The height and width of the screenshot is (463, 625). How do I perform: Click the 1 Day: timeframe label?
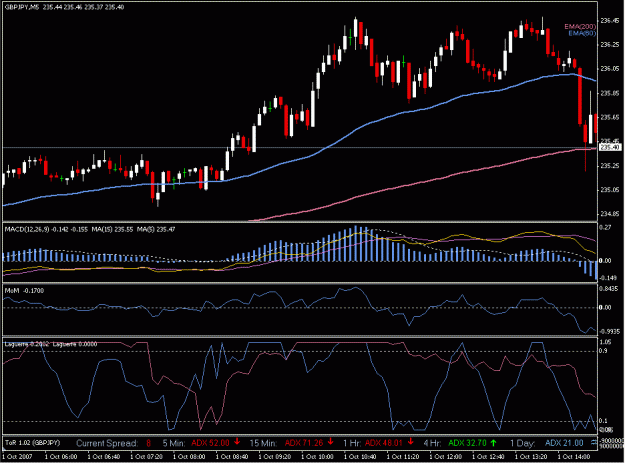coord(522,443)
